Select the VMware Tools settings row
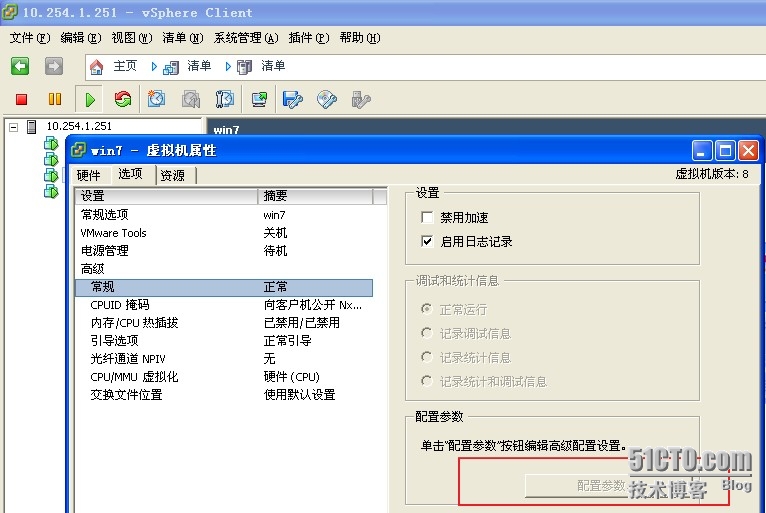The image size is (766, 513). 224,233
